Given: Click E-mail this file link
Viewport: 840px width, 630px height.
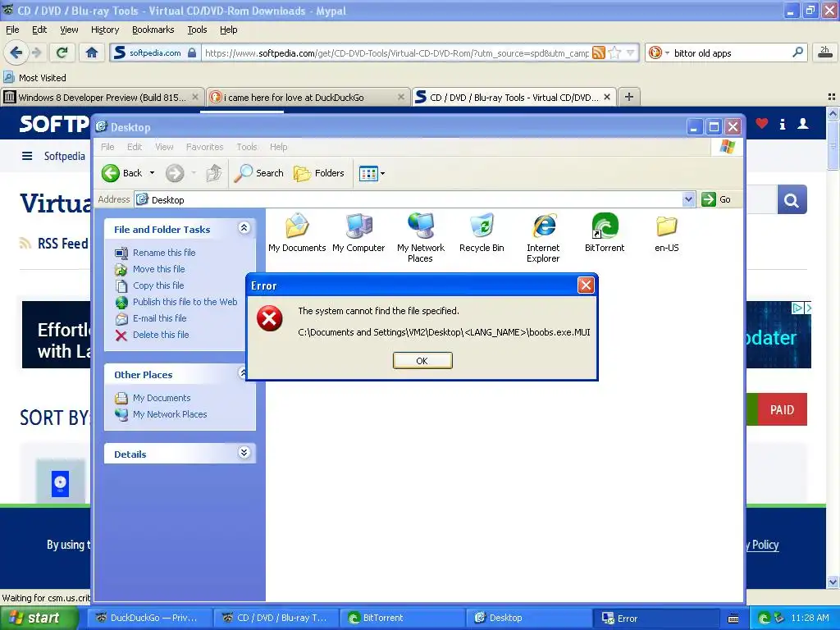Looking at the screenshot, I should (x=160, y=318).
